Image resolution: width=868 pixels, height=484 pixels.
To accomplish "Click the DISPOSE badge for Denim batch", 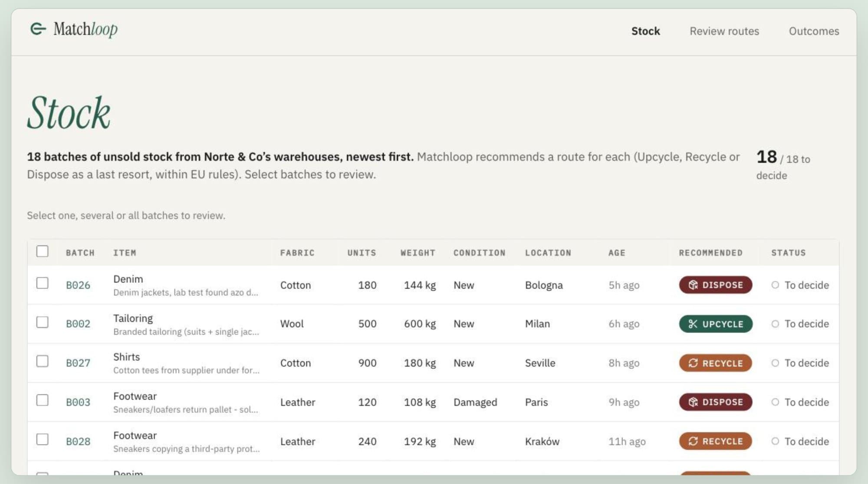I will [716, 285].
